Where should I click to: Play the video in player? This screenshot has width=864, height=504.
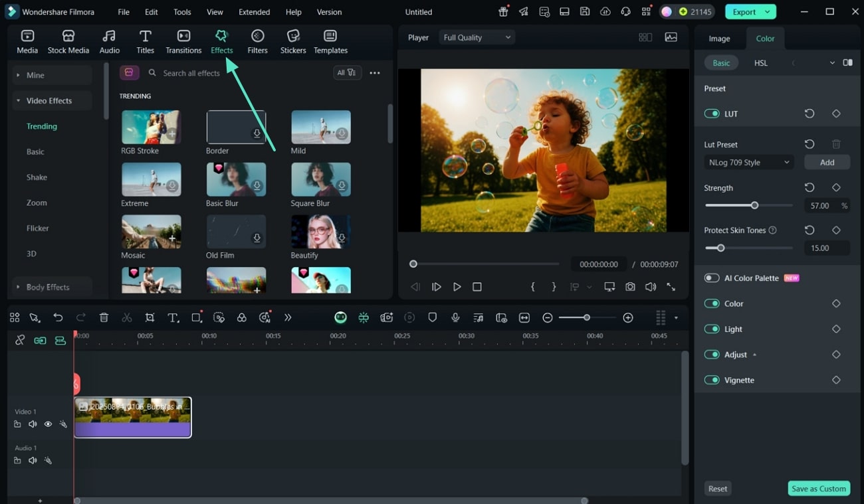coord(457,287)
